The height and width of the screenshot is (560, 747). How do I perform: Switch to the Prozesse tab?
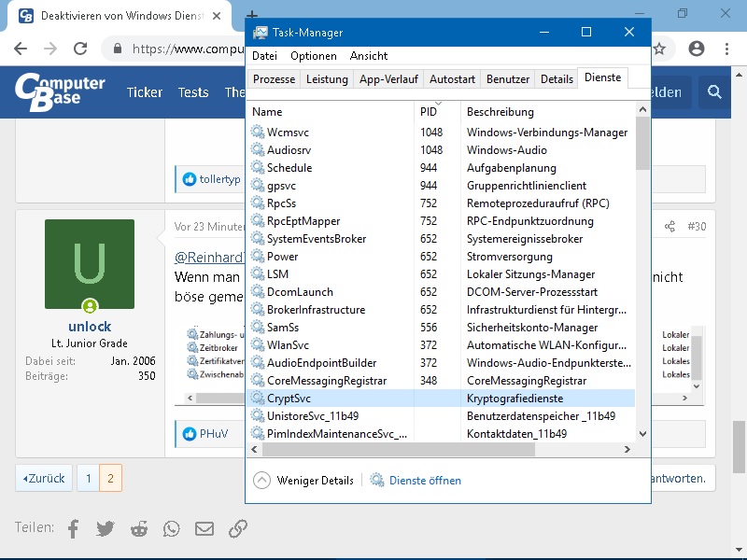pyautogui.click(x=274, y=79)
